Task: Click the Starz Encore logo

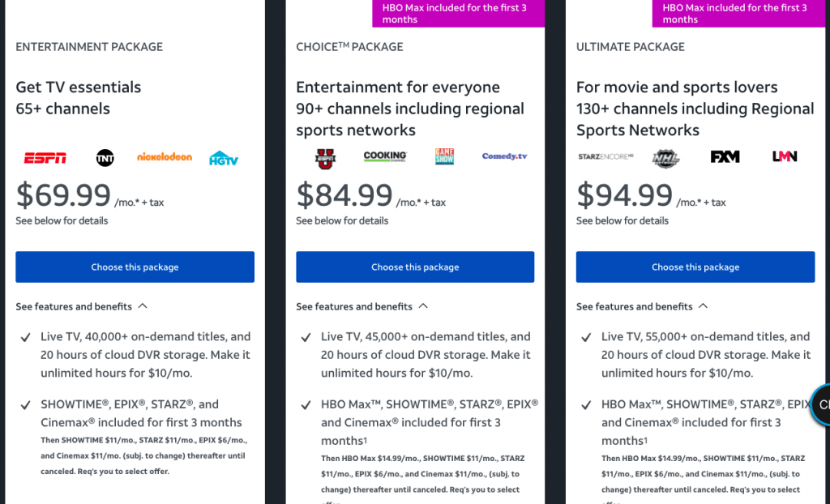Action: (605, 156)
